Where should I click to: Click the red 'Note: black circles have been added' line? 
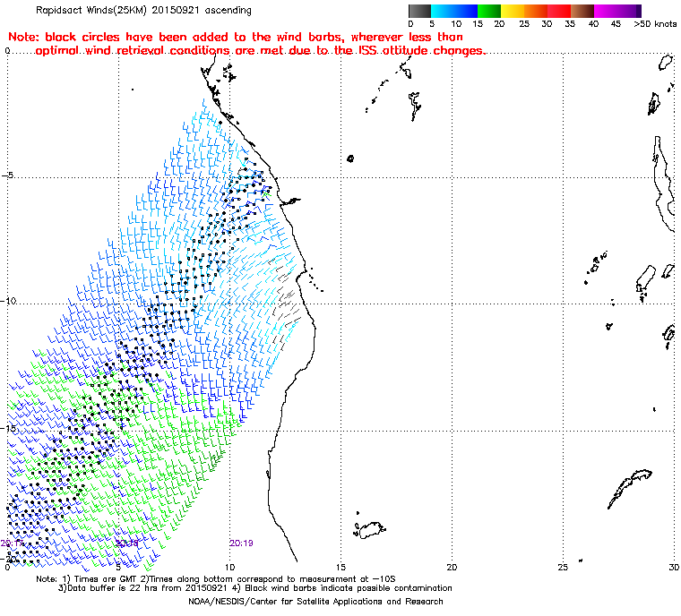pos(236,37)
